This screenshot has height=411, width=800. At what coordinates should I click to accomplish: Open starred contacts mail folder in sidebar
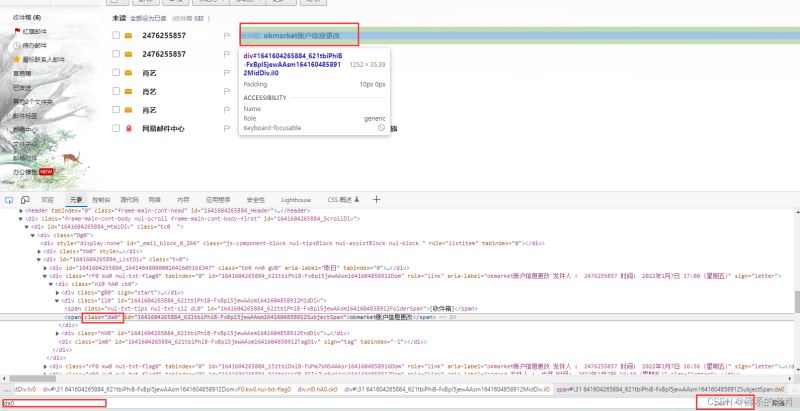click(x=36, y=59)
